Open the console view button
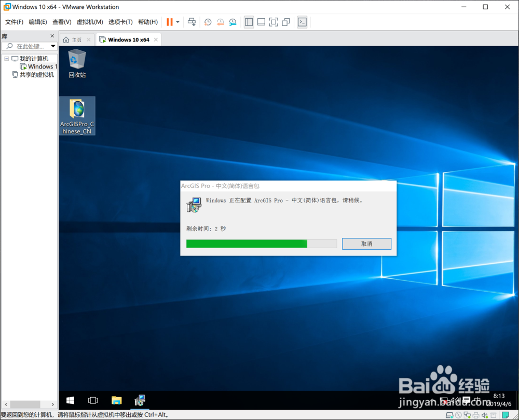Image resolution: width=519 pixels, height=420 pixels. pyautogui.click(x=302, y=22)
